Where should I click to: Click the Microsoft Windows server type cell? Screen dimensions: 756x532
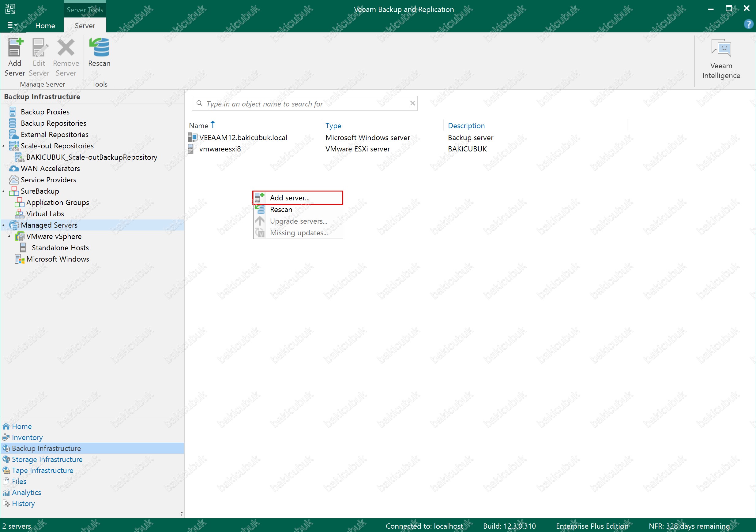368,138
